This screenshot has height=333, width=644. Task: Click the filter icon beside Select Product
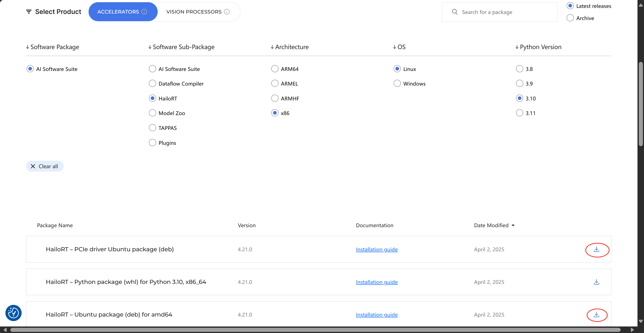click(29, 11)
